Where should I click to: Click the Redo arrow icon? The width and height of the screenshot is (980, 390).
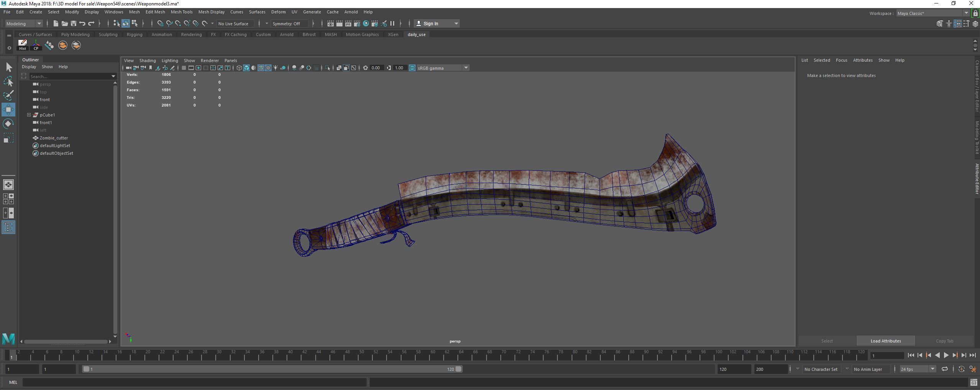(91, 23)
